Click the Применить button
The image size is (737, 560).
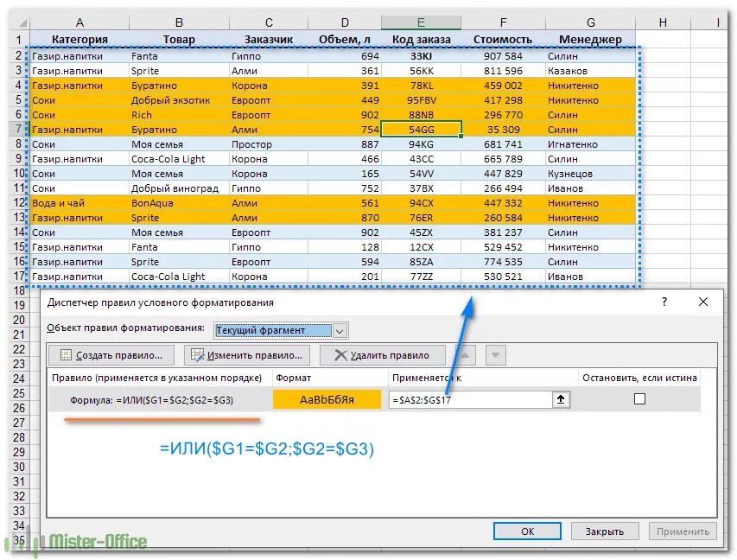pyautogui.click(x=683, y=531)
